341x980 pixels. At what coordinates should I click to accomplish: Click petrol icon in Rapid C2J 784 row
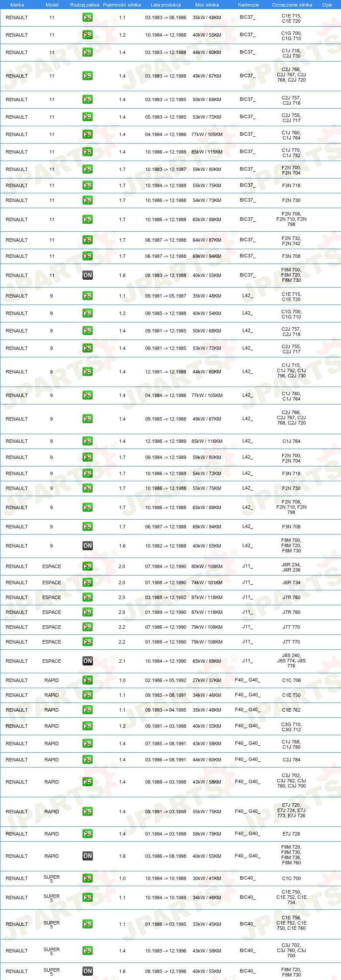87,760
